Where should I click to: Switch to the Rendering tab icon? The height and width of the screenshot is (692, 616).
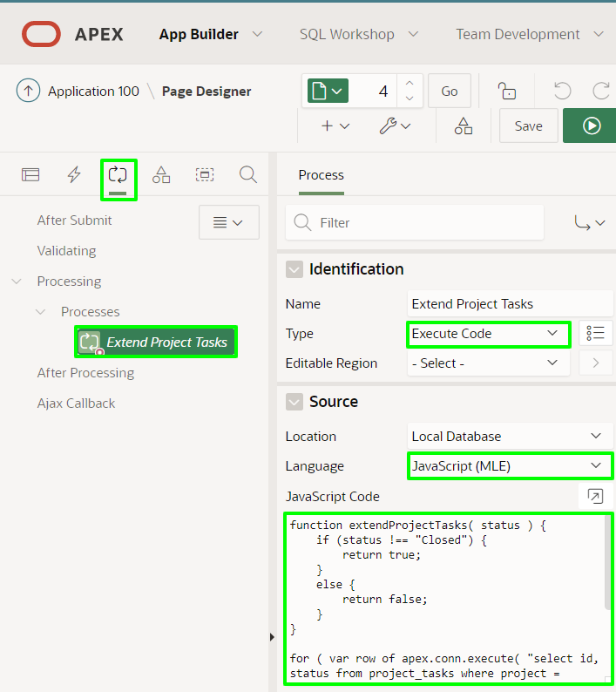click(x=30, y=175)
